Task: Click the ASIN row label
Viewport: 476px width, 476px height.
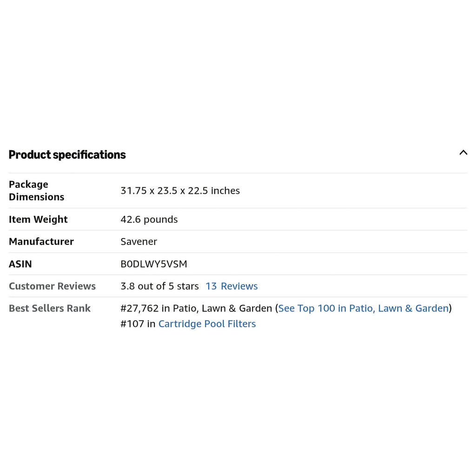Action: coord(20,264)
